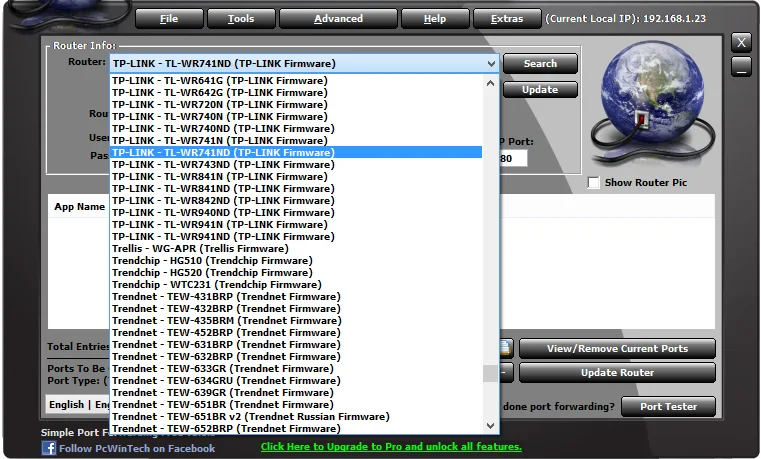The image size is (761, 459).
Task: Follow PcWinTech on Facebook link
Action: (137, 448)
